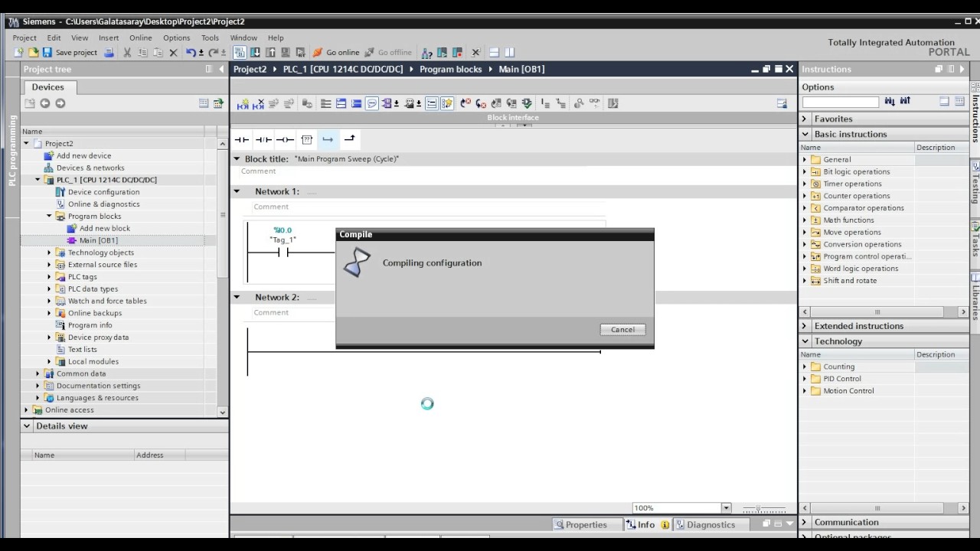This screenshot has height=551, width=980.
Task: Click the Save project toolbar button
Action: click(70, 52)
